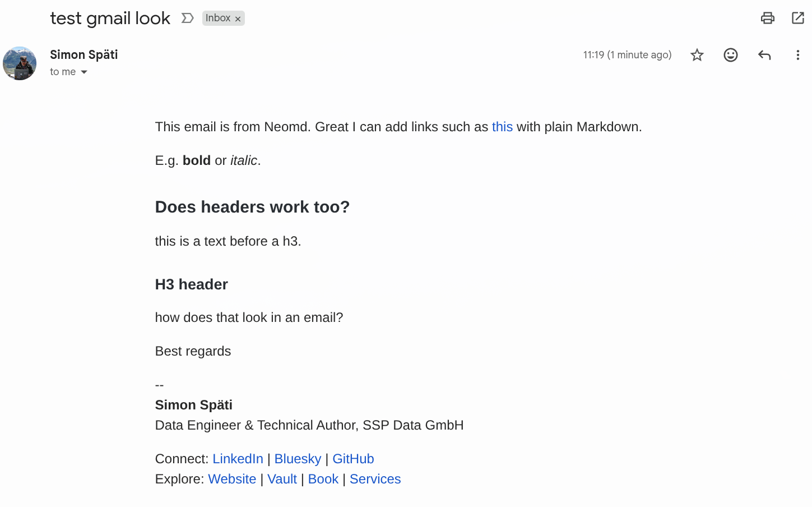This screenshot has width=812, height=507.
Task: Open the Vault link
Action: tap(282, 479)
